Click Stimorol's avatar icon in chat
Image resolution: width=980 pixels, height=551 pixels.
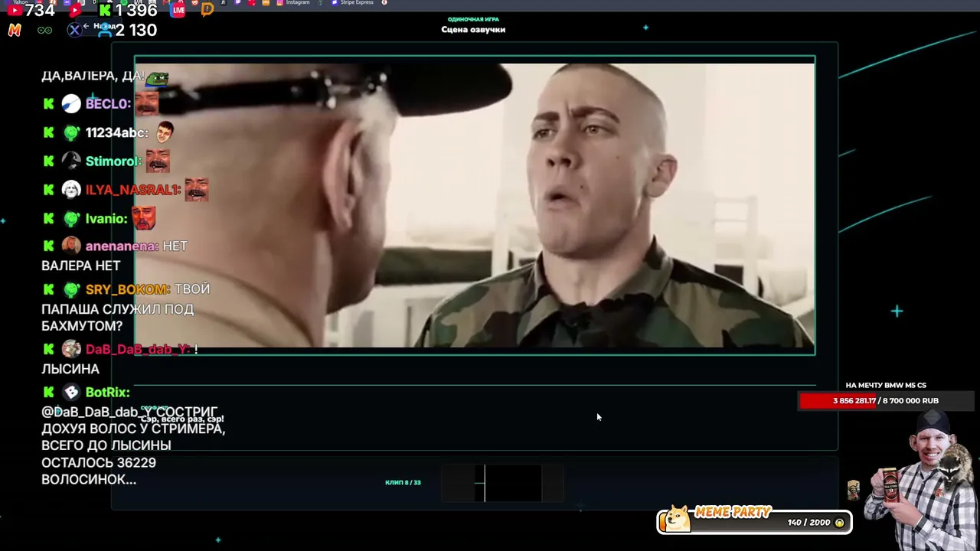pos(71,161)
